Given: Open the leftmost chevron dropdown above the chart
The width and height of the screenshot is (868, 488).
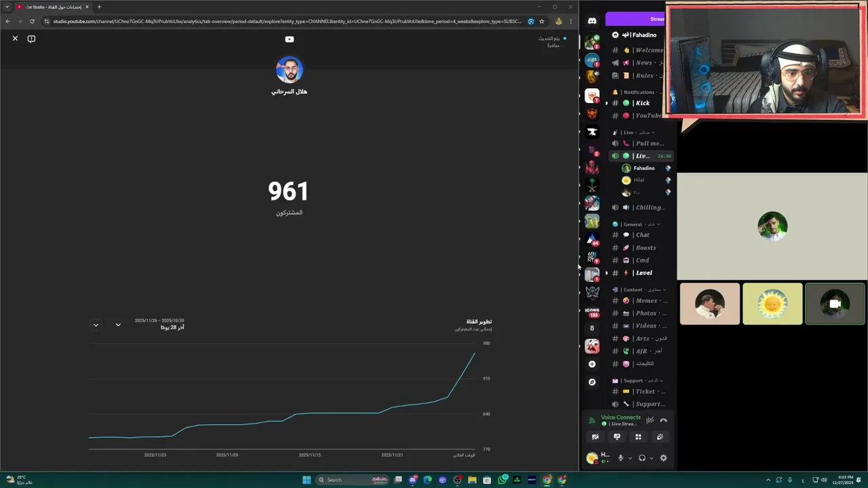Looking at the screenshot, I should pos(96,325).
